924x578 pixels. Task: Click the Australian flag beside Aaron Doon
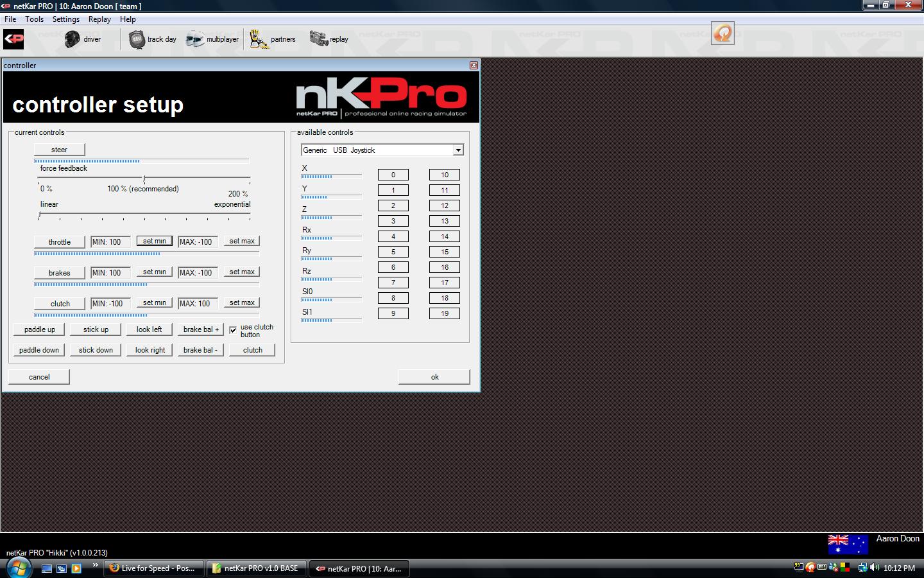click(x=848, y=544)
